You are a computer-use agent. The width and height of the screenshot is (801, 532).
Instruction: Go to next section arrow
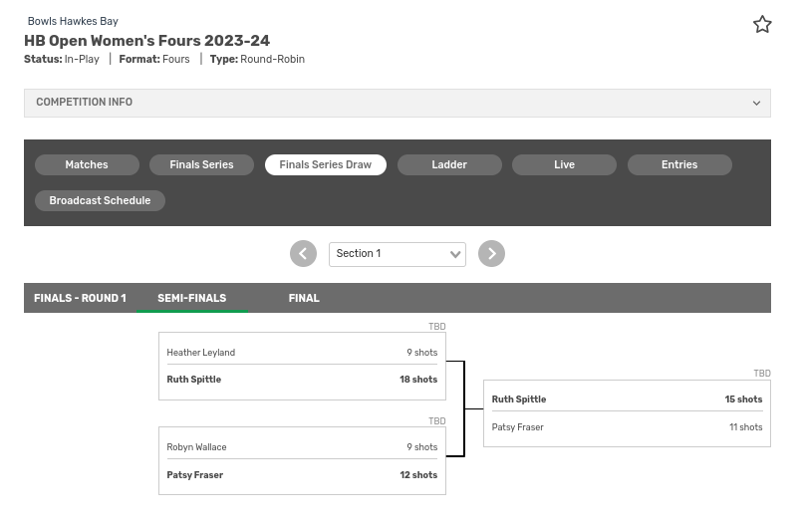[x=491, y=254]
